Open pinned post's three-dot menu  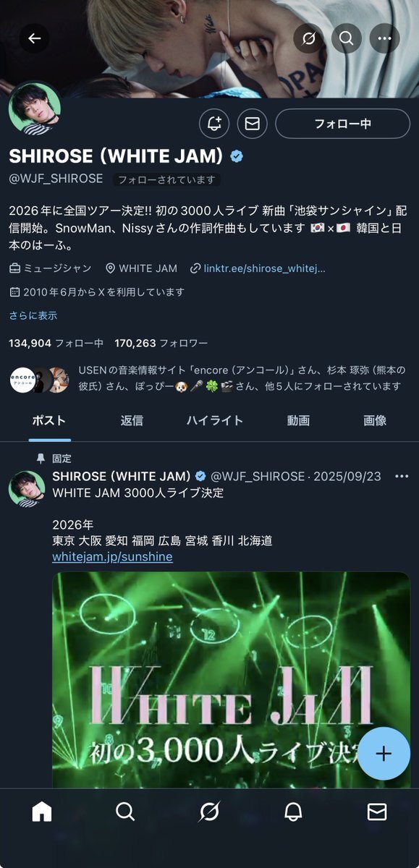[402, 476]
